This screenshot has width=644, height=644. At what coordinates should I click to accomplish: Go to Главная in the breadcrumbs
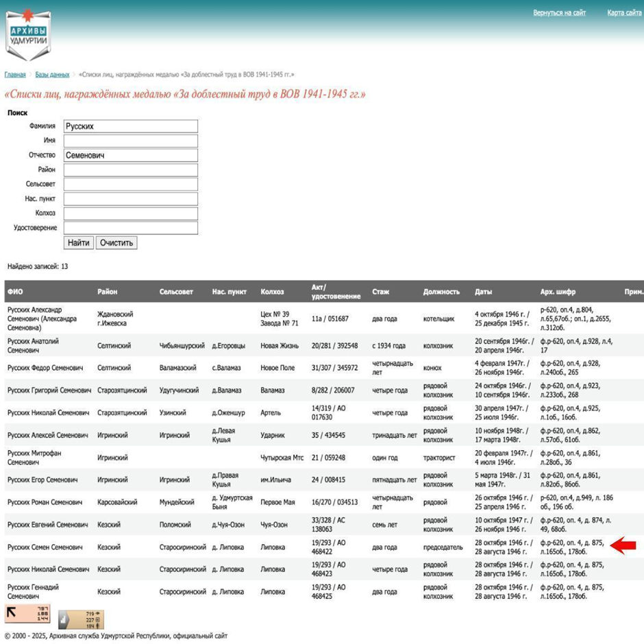click(x=15, y=75)
